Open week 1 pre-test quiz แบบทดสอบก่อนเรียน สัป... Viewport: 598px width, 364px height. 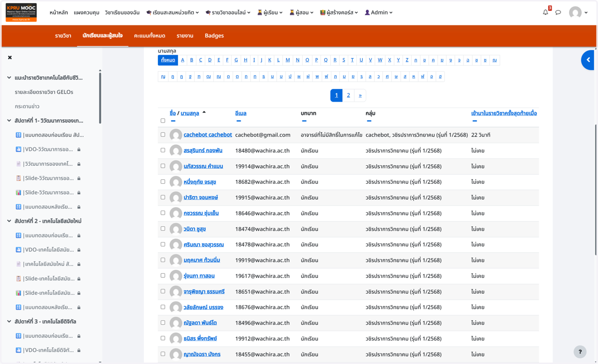point(53,135)
